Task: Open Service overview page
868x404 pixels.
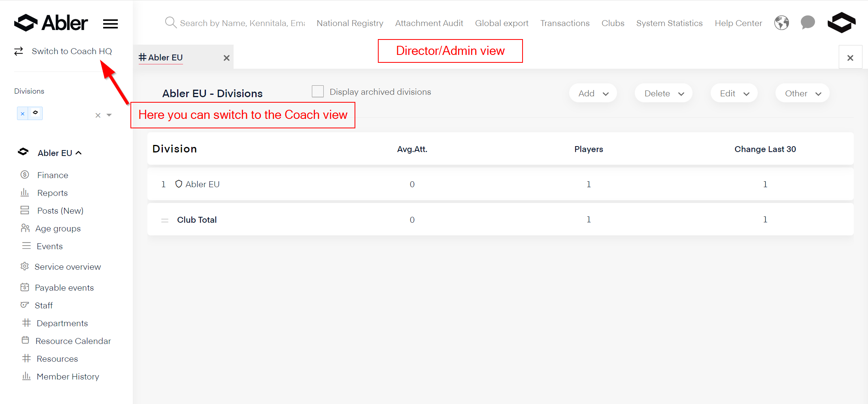Action: tap(68, 267)
